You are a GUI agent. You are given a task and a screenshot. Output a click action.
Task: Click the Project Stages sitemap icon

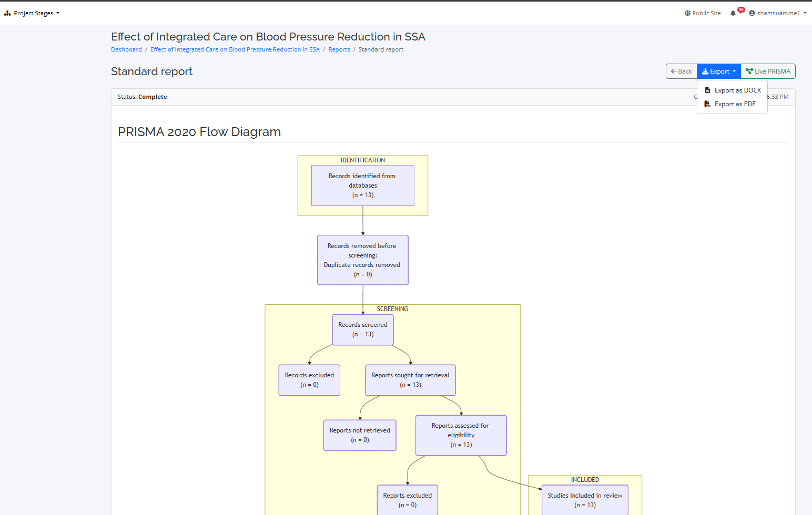(x=7, y=13)
